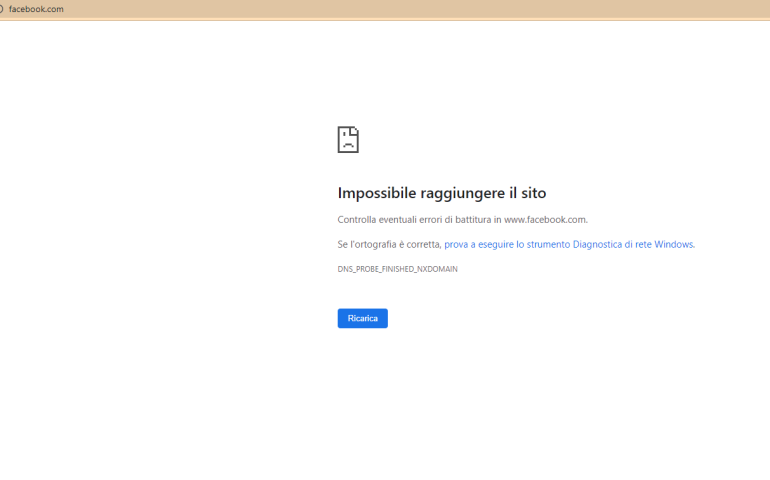770x480 pixels.
Task: Click the word Impossibile in the heading
Action: coord(379,193)
